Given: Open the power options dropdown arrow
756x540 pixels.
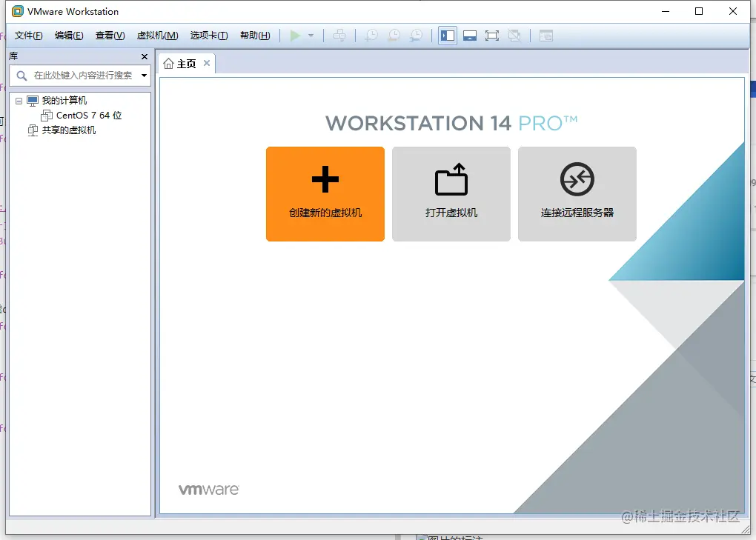Looking at the screenshot, I should pyautogui.click(x=311, y=36).
